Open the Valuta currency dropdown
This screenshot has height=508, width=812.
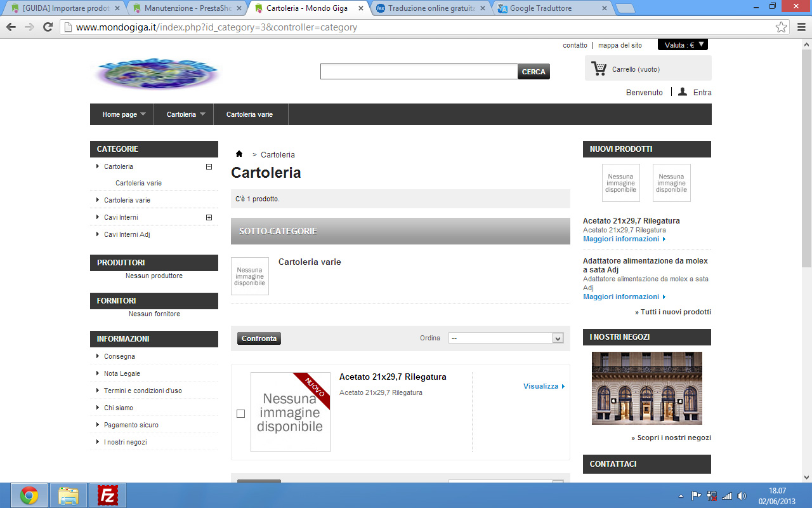click(x=683, y=44)
